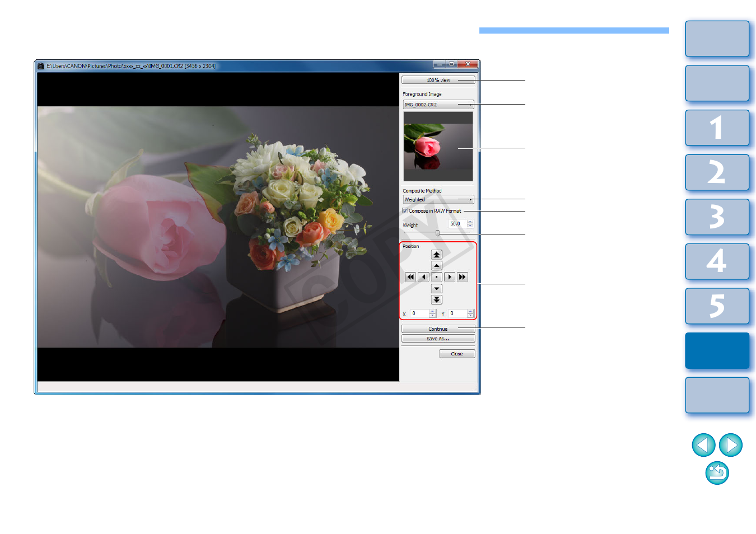The image size is (756, 534).
Task: Open the Composite Method dropdown
Action: click(438, 199)
